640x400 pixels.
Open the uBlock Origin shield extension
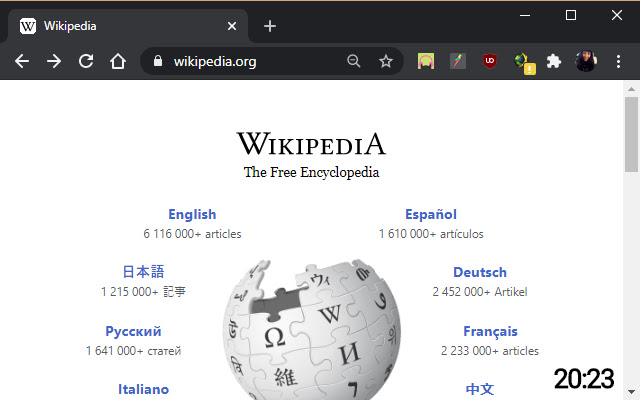490,61
